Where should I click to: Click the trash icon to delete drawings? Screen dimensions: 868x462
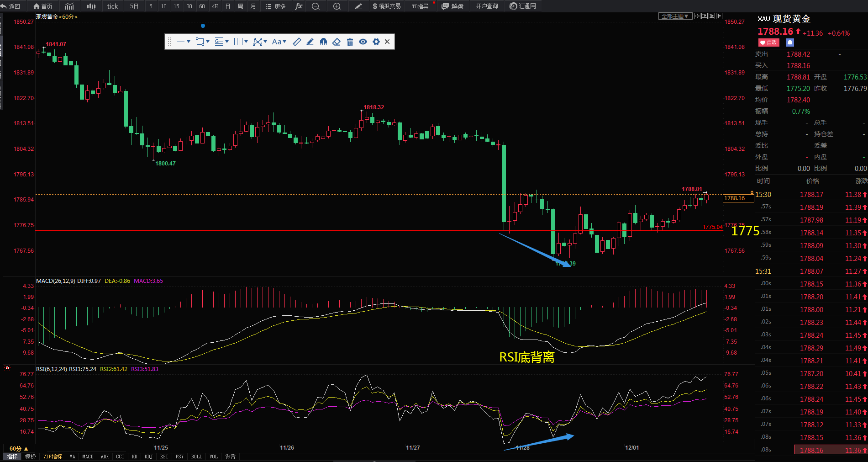click(x=350, y=42)
